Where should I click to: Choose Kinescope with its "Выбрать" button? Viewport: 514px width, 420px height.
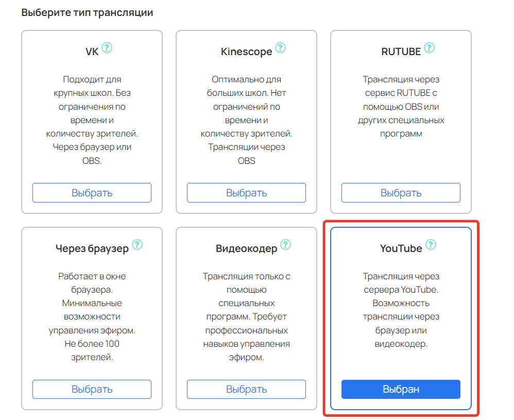point(246,193)
